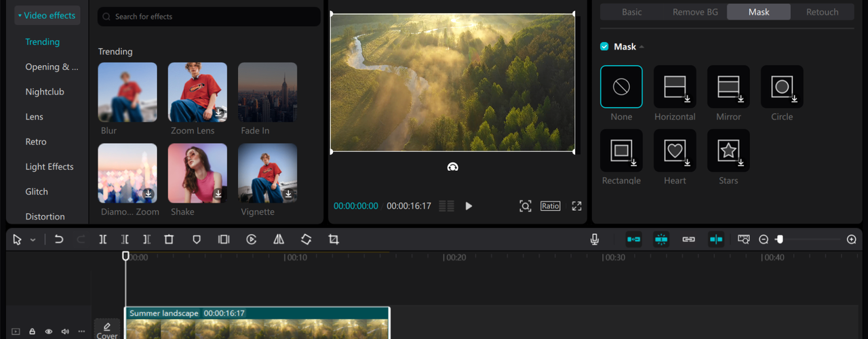Click the Cover button on the timeline
The height and width of the screenshot is (339, 868).
point(106,330)
